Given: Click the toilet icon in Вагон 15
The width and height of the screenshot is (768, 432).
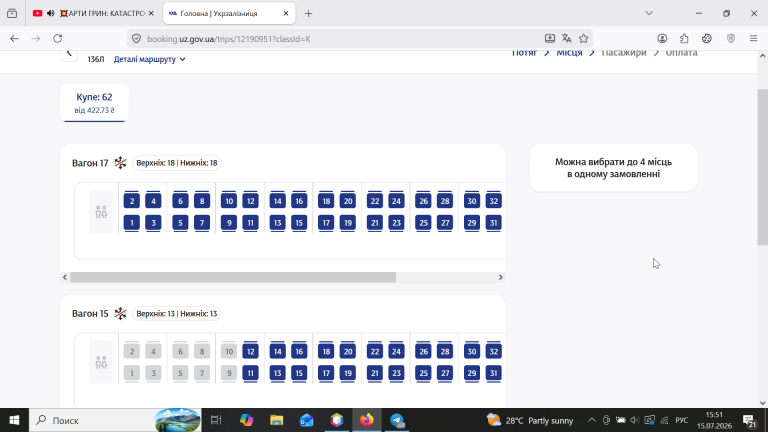Looking at the screenshot, I should pyautogui.click(x=101, y=362).
